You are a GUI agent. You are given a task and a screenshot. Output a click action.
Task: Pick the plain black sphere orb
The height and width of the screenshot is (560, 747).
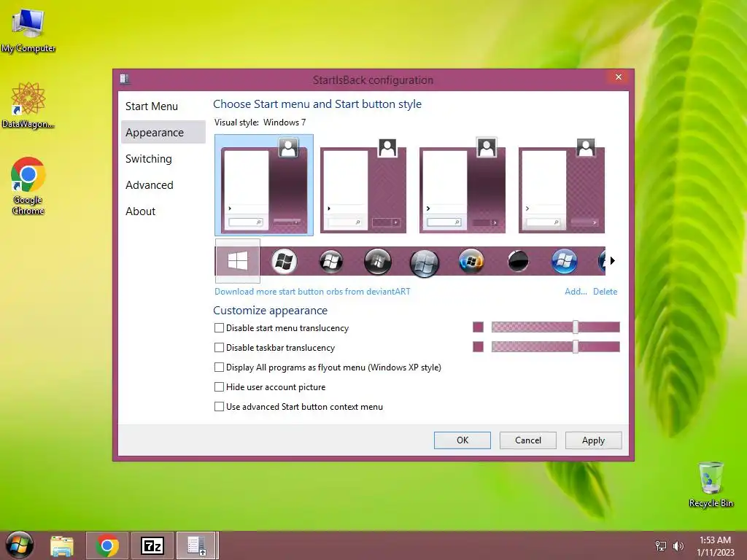coord(518,261)
